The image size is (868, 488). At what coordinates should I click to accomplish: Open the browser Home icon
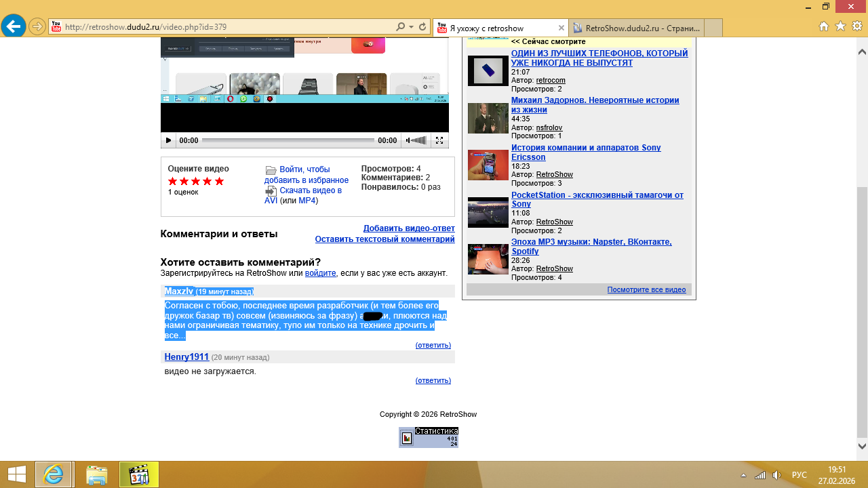tap(824, 26)
